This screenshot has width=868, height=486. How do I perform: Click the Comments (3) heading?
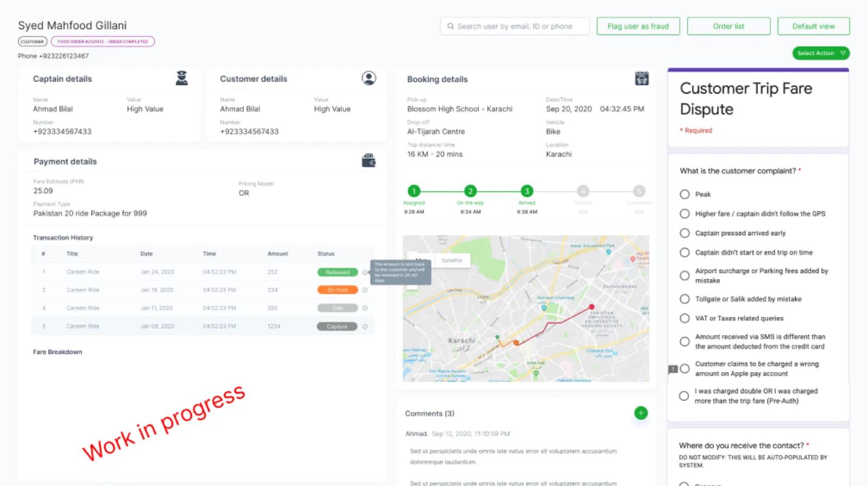(x=430, y=414)
